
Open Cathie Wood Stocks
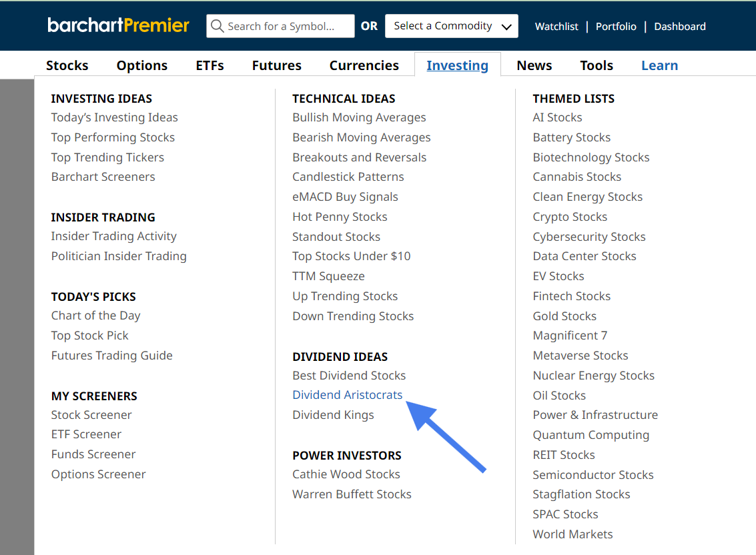click(346, 474)
